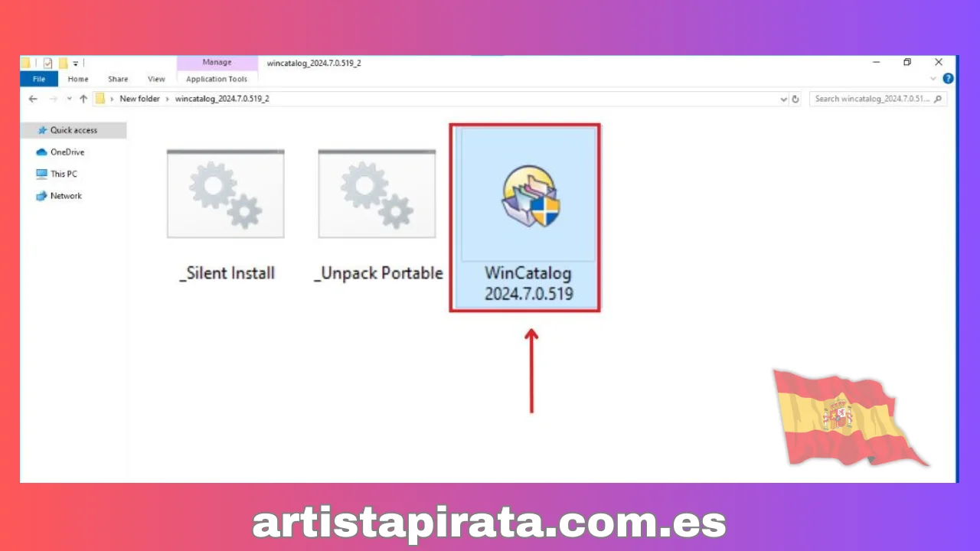This screenshot has height=551, width=980.
Task: Click the 'WinCatalog 2024.7.0.519' file name label
Action: pos(528,283)
